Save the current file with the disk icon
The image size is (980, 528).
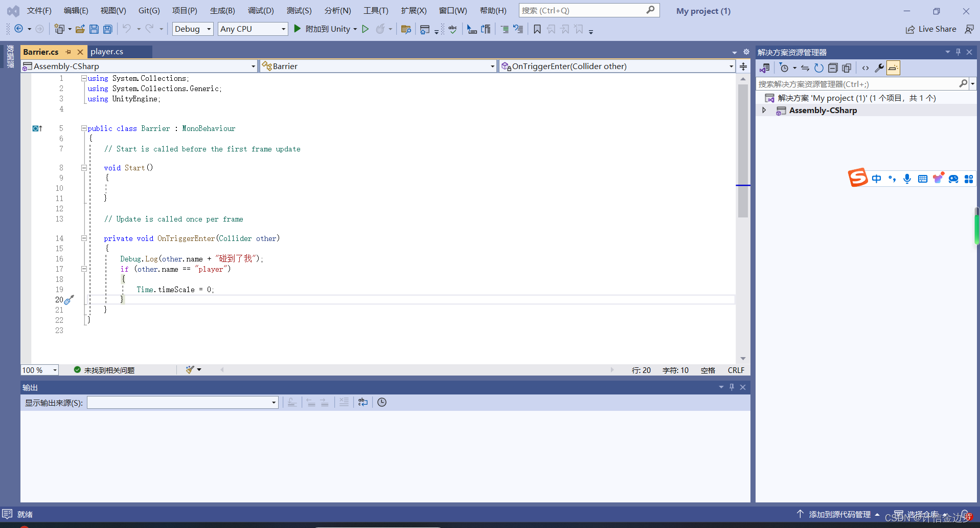click(x=94, y=29)
